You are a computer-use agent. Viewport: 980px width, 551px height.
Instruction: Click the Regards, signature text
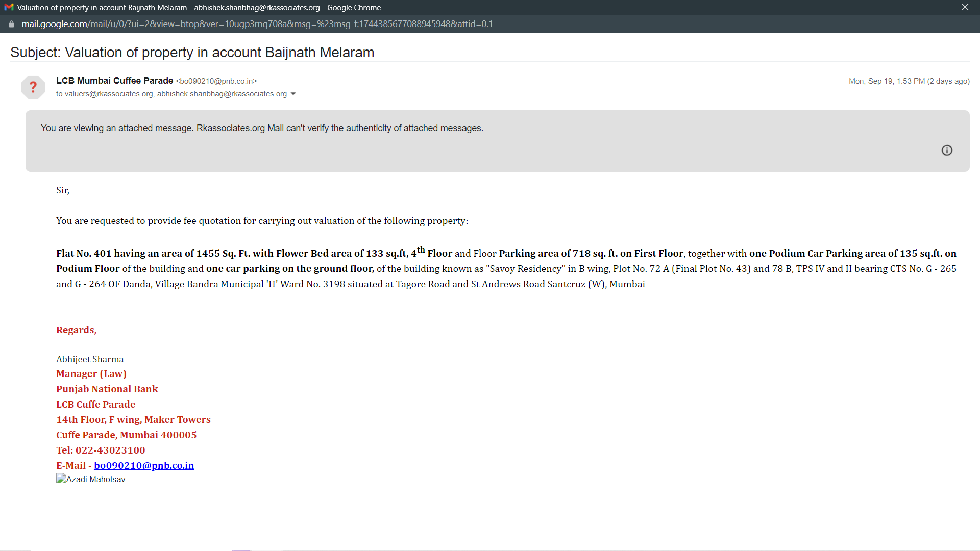[76, 330]
